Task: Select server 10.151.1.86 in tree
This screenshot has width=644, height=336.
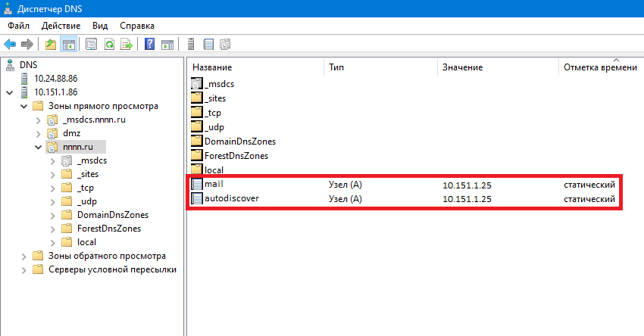Action: point(56,92)
